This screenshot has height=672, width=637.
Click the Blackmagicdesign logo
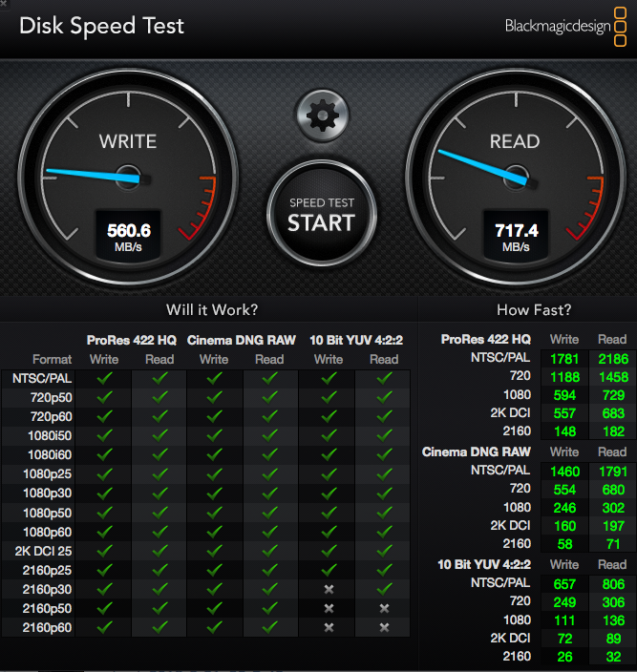coord(565,27)
